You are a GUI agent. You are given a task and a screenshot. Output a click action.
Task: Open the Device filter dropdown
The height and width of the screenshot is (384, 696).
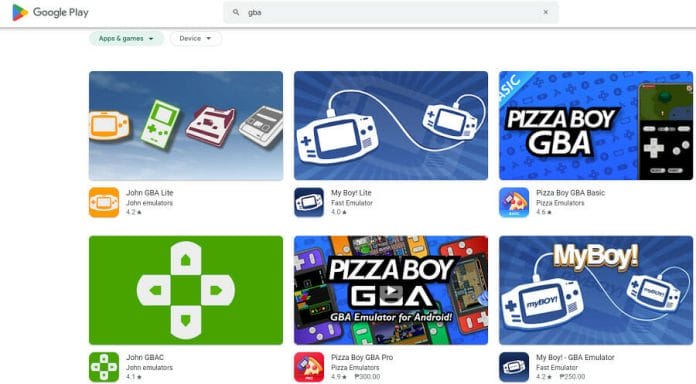click(195, 39)
